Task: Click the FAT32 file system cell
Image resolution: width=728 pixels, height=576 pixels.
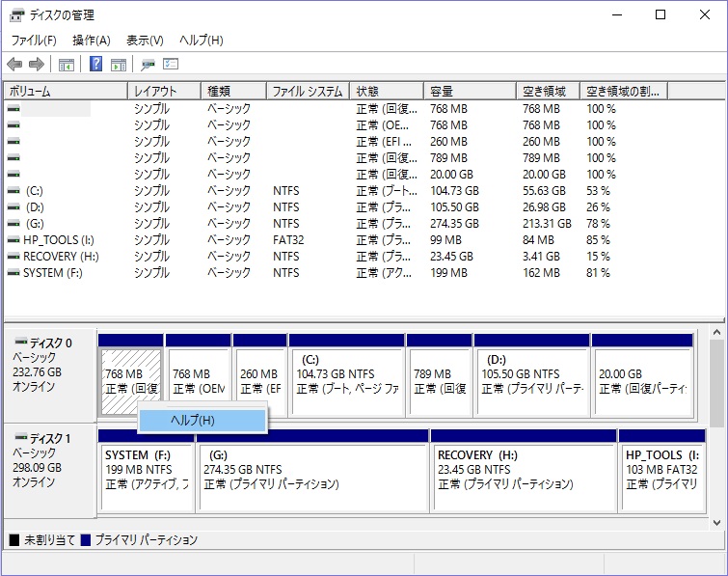Action: (288, 240)
